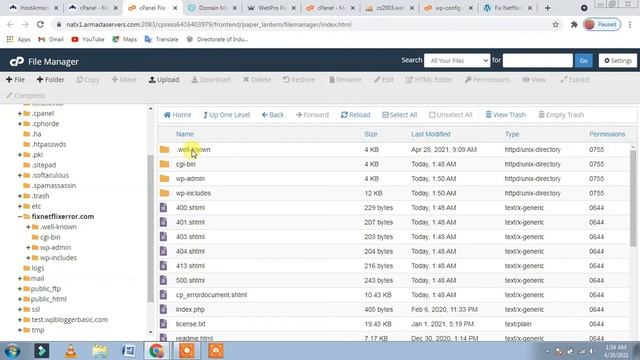640x360 pixels.
Task: Click the Windows Start button
Action: (13, 351)
